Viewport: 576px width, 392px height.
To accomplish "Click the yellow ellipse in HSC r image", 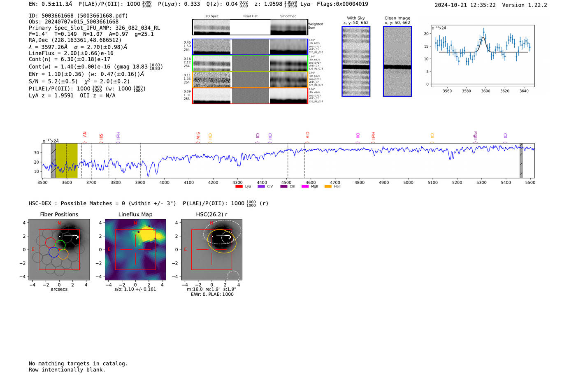I will click(x=222, y=241).
